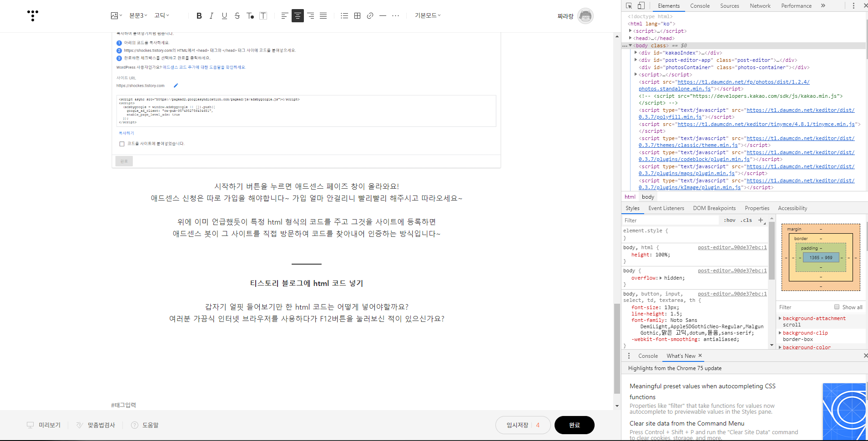Click the body breadcrumb in DevTools
868x441 pixels.
click(x=648, y=197)
